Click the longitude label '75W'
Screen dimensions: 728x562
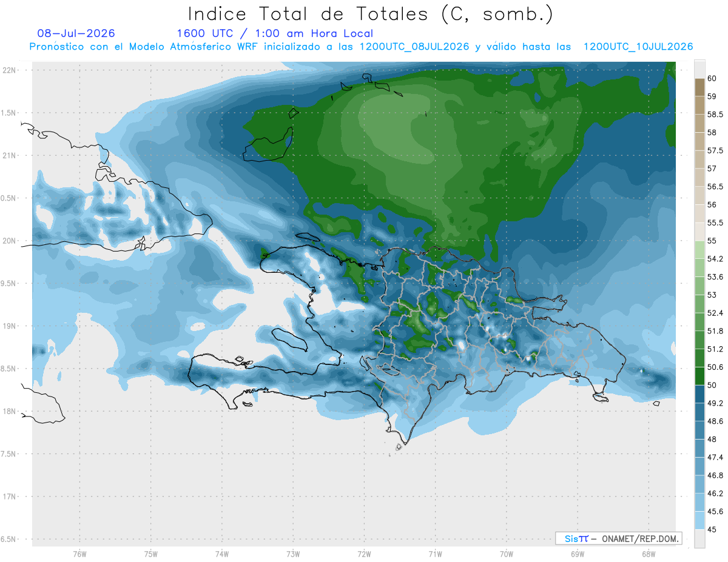[x=150, y=554]
